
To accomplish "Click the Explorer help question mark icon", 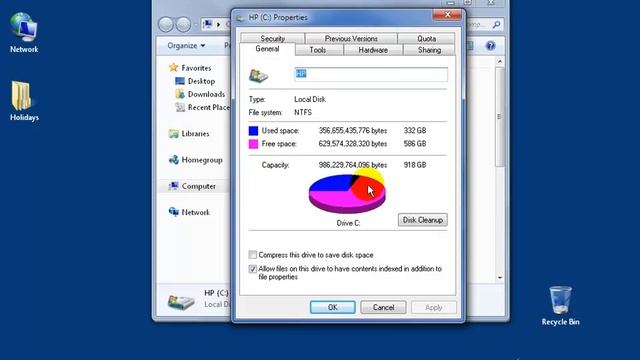I will pos(491,45).
